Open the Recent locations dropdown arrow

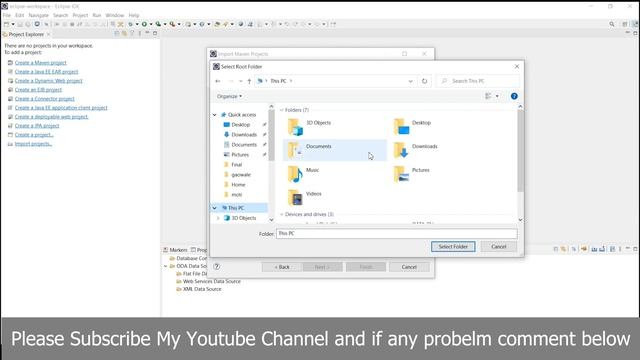point(240,81)
